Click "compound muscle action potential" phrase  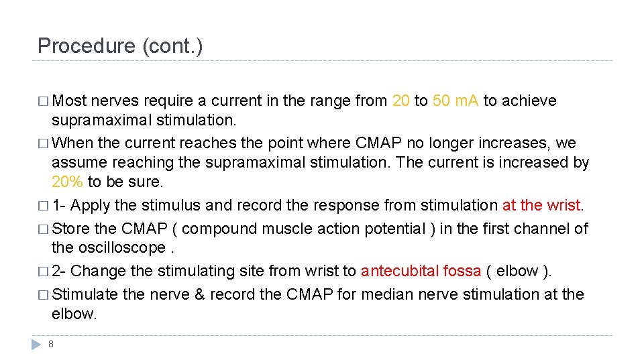click(x=304, y=229)
